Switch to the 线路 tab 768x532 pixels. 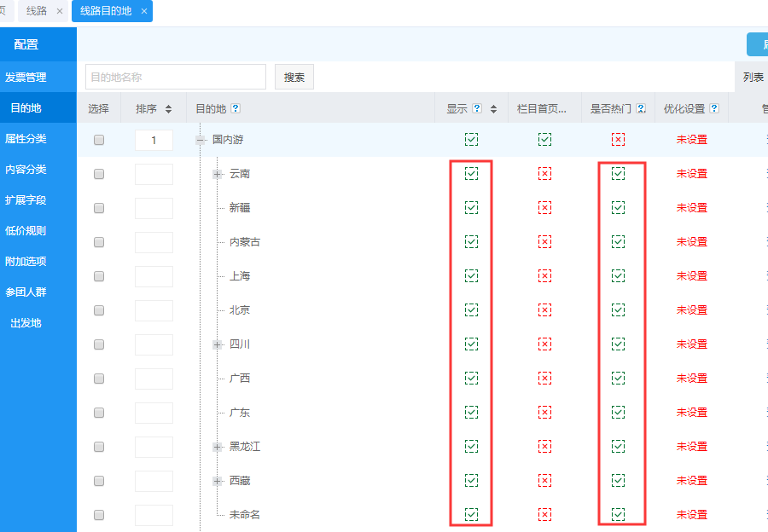coord(37,11)
